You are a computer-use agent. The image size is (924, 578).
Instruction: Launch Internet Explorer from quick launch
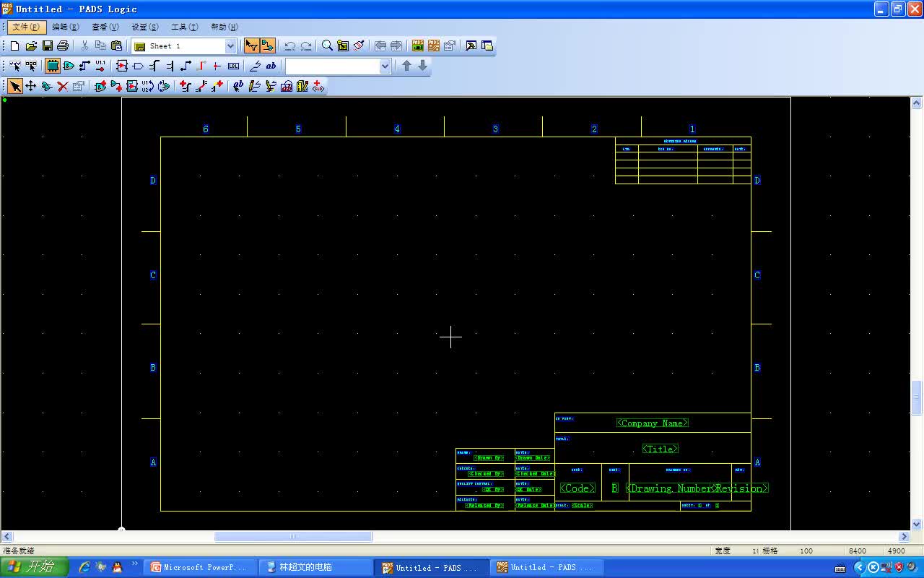point(84,567)
